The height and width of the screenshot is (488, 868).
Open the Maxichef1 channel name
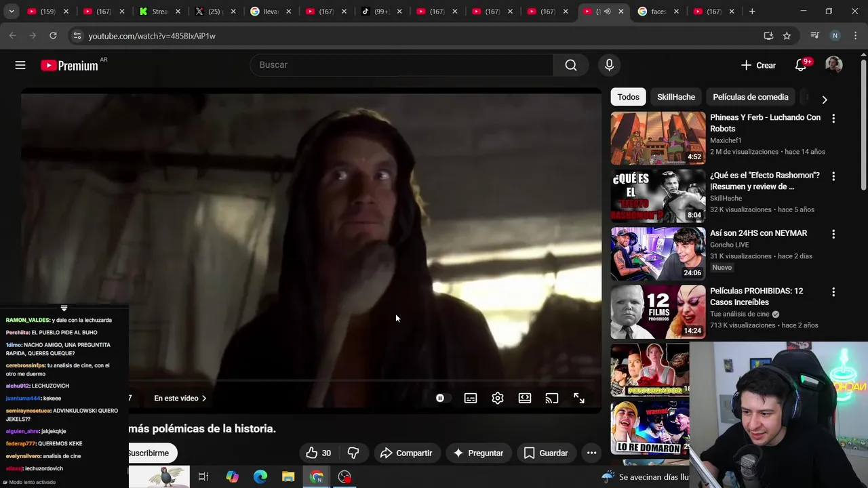click(726, 140)
